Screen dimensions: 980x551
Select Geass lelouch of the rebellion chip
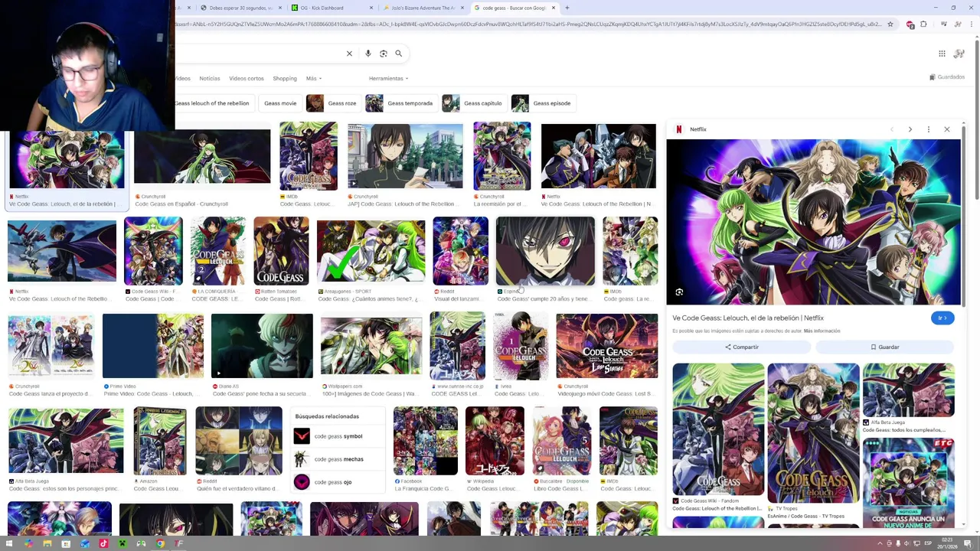pyautogui.click(x=214, y=103)
